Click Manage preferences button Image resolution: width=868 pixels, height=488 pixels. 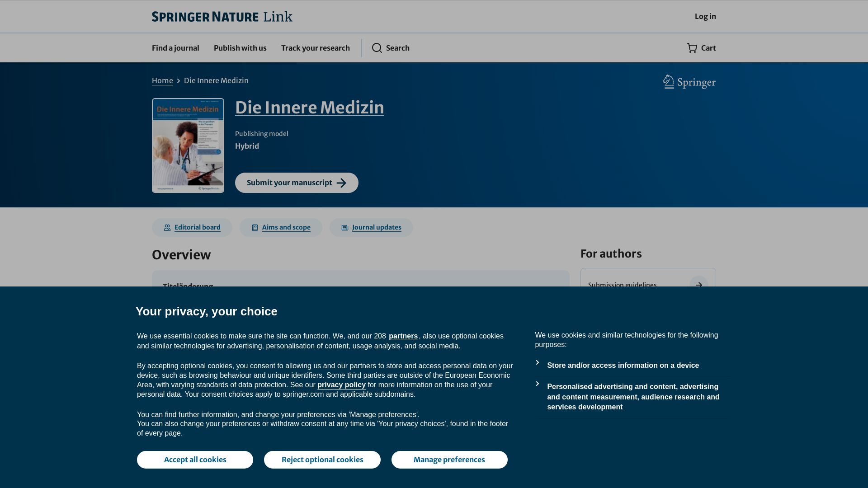tap(449, 460)
